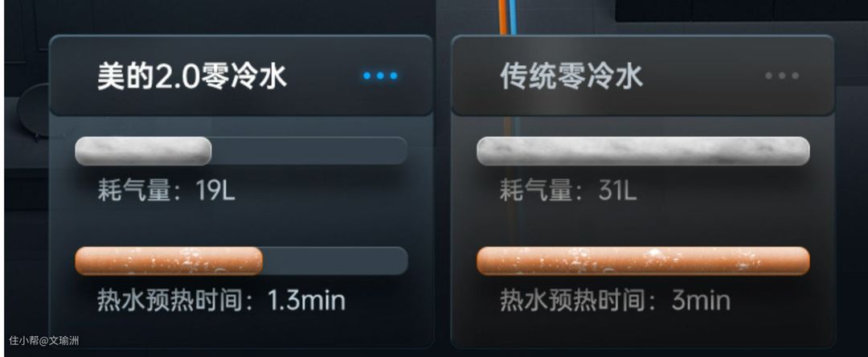
Task: Click the full white gas bar above 31L
Action: point(643,151)
